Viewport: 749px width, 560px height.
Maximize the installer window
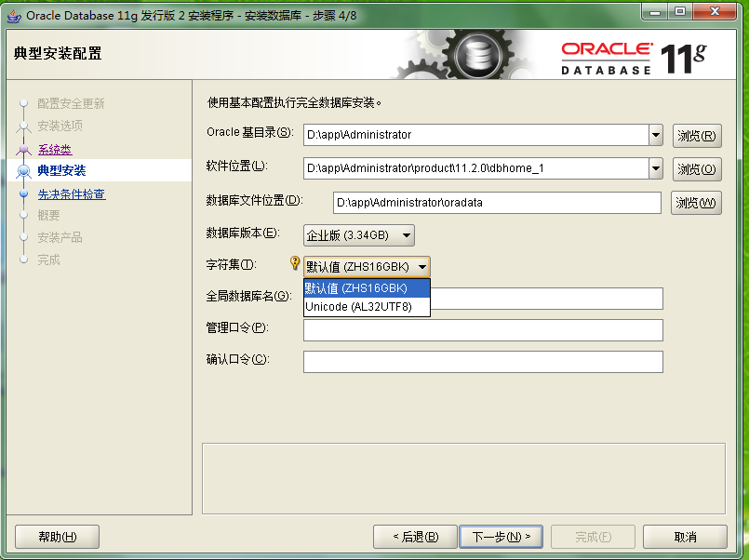tap(680, 11)
